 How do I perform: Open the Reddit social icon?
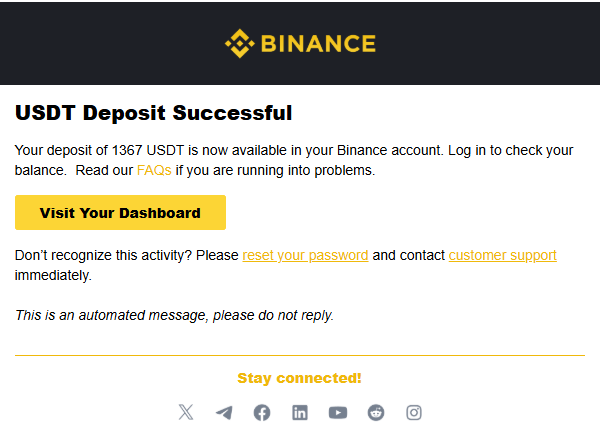376,412
